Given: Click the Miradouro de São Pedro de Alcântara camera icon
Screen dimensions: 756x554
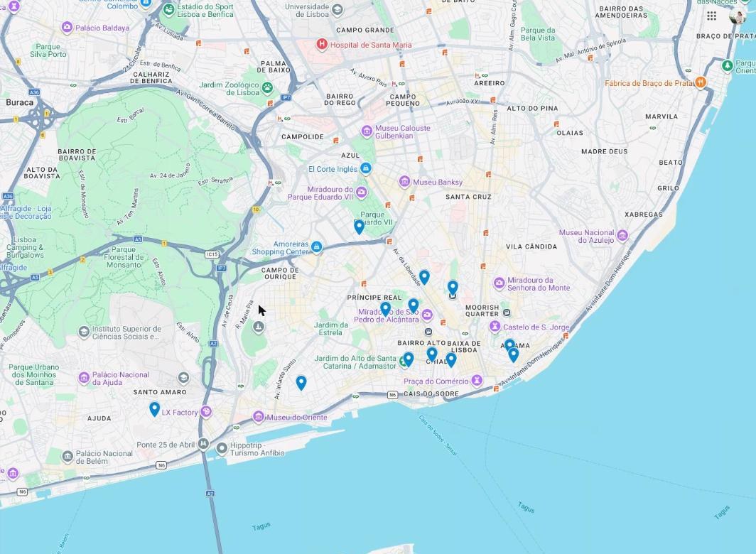Looking at the screenshot, I should (x=427, y=315).
